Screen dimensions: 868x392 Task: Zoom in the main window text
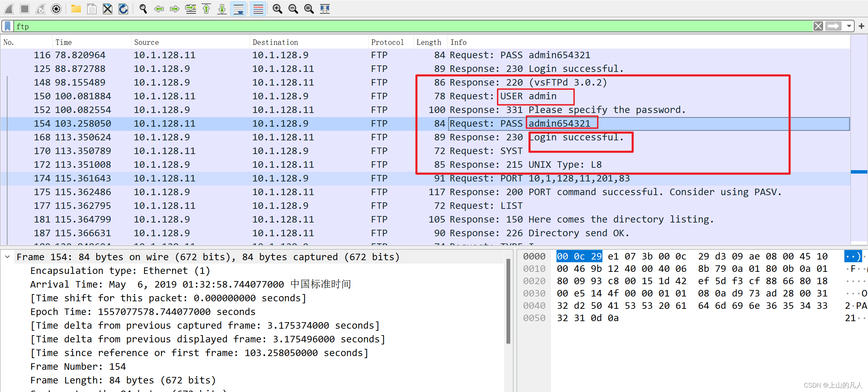pyautogui.click(x=277, y=9)
